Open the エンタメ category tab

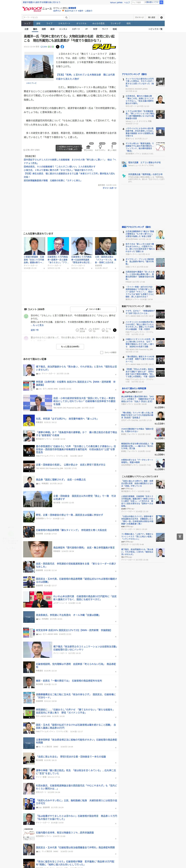tap(63, 29)
